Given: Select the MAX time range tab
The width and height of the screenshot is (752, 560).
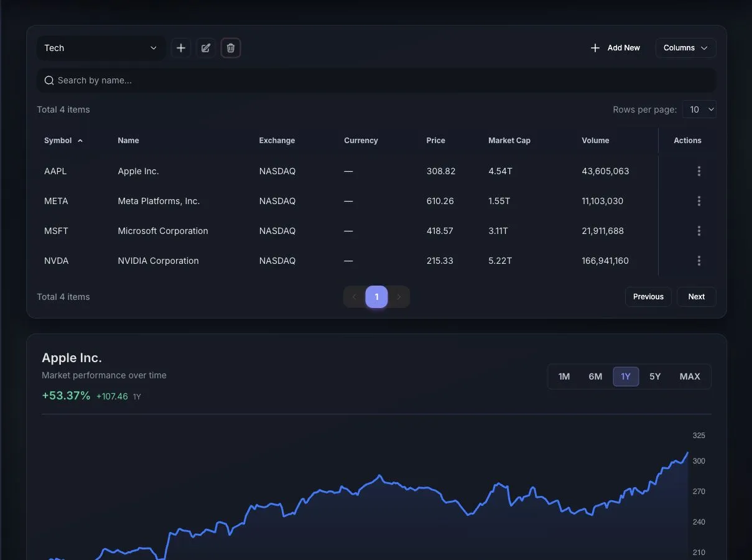Looking at the screenshot, I should 690,376.
